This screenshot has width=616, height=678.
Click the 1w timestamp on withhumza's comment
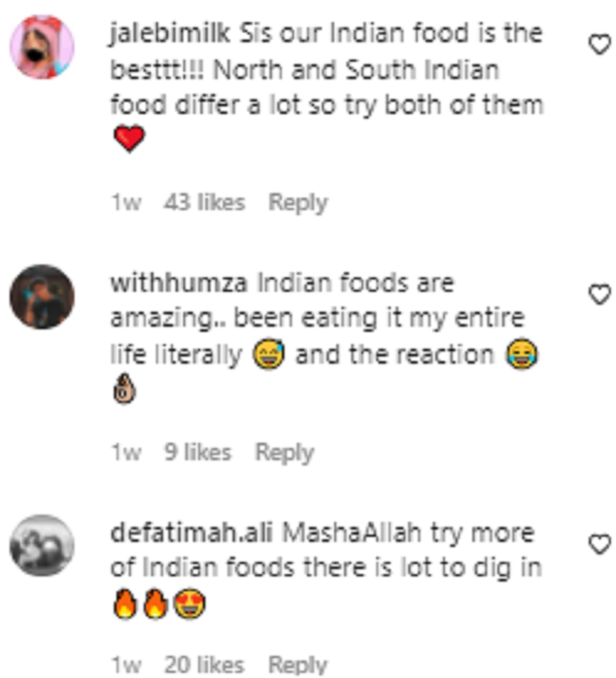[x=126, y=453]
